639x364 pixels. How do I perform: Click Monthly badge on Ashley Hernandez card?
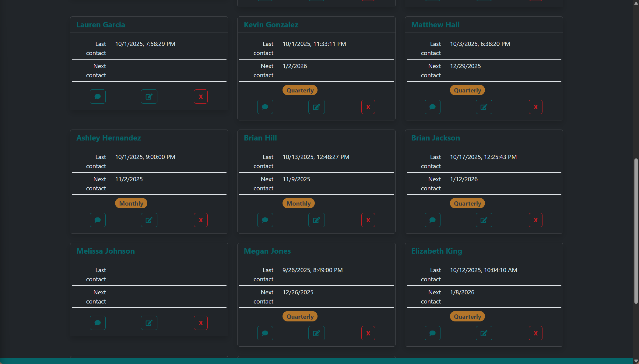click(x=131, y=203)
